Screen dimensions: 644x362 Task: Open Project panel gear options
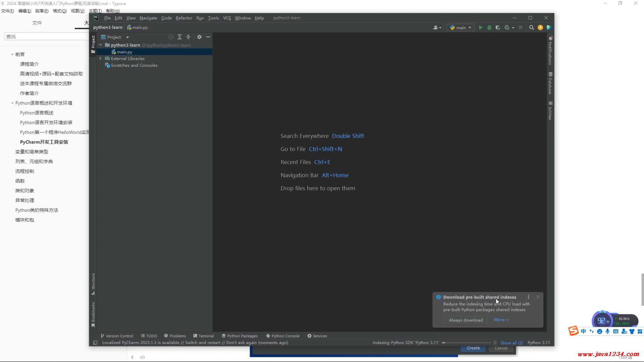[x=199, y=37]
